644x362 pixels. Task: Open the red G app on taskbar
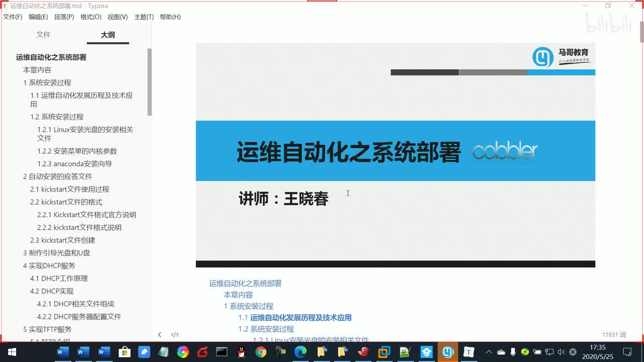[x=202, y=352]
